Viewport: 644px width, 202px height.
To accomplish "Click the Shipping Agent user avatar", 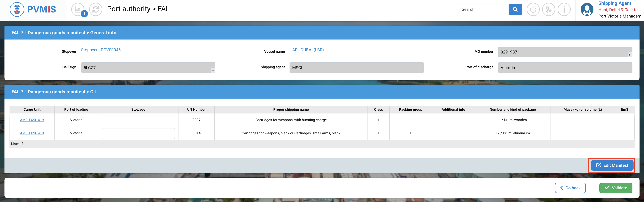I will point(587,10).
